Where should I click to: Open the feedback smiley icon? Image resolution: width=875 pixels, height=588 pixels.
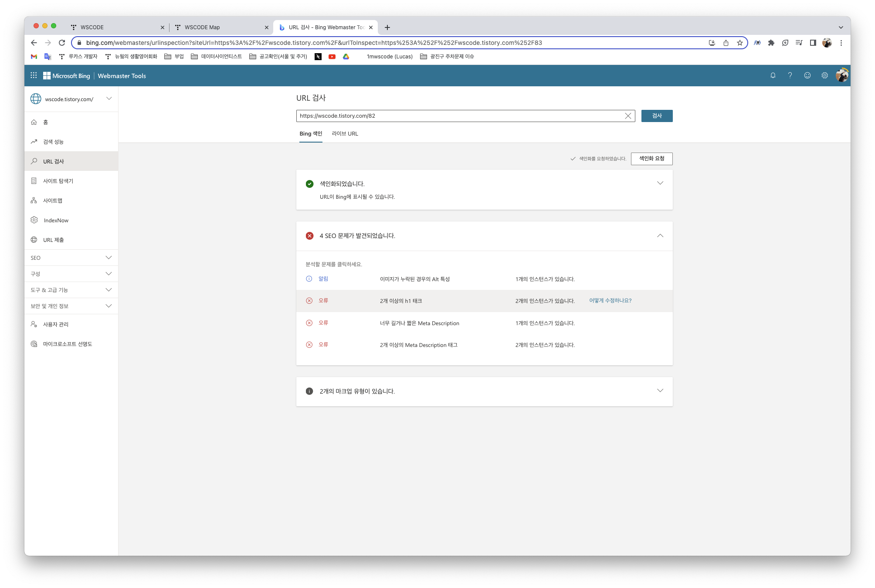tap(807, 75)
